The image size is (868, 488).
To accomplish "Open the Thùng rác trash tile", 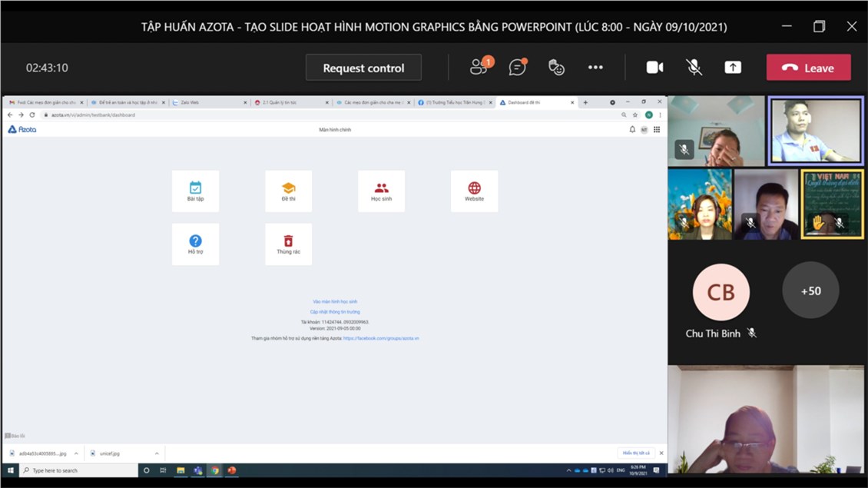I will pos(288,244).
